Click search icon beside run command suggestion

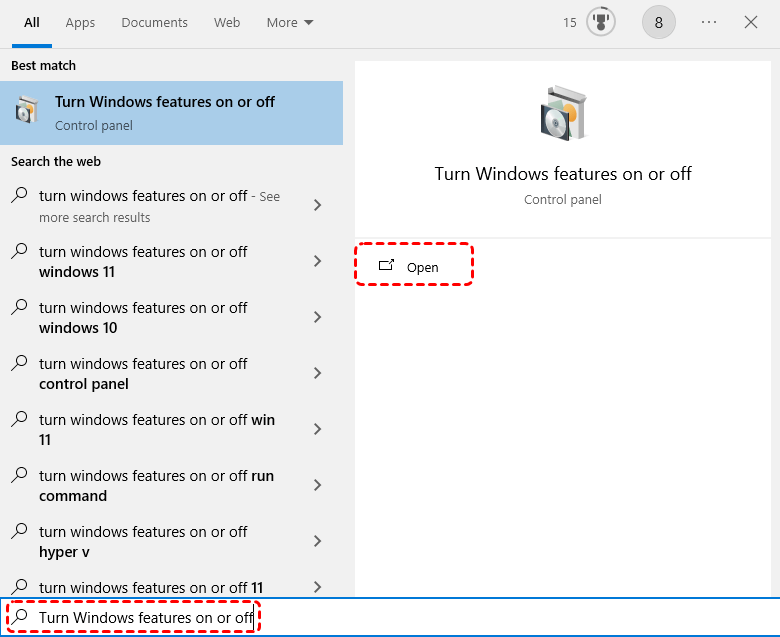(19, 474)
